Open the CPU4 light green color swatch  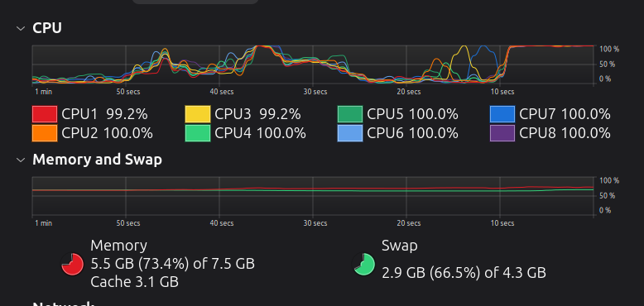pos(198,133)
